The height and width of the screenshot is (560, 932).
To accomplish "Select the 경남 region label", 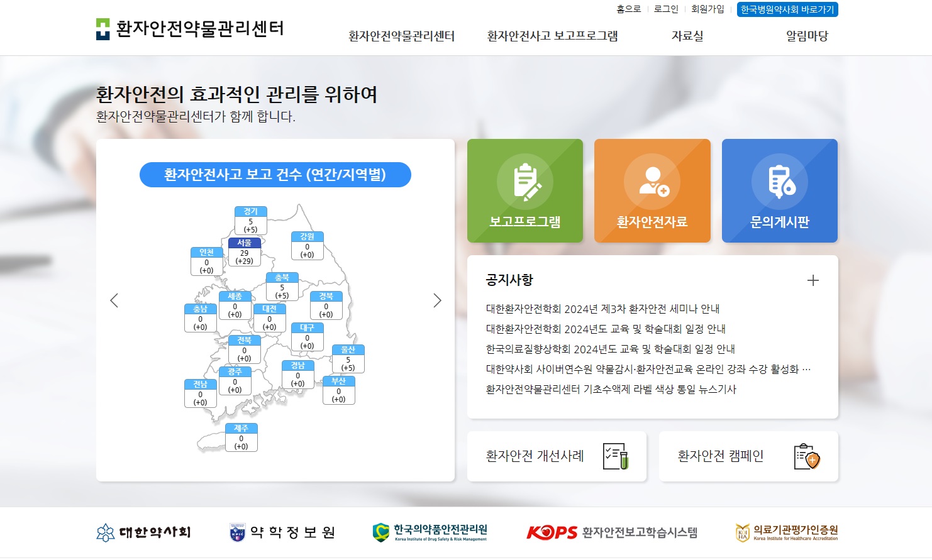I will click(298, 375).
